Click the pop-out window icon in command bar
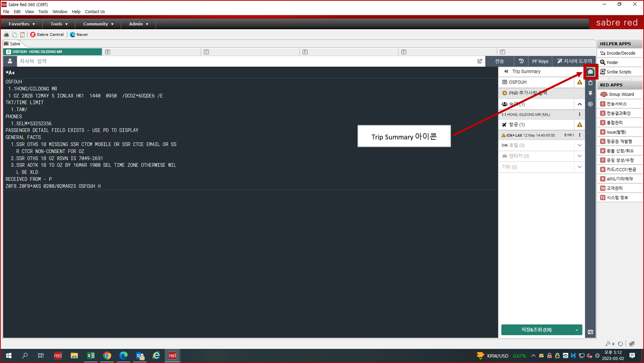Viewport: 644px width, 363px height. (480, 61)
